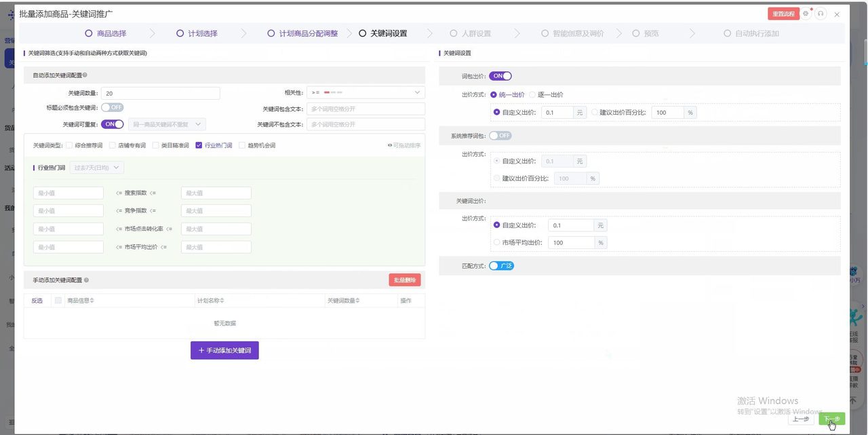This screenshot has width=868, height=435.
Task: Click help icon next to 自动添加关键词配置
Action: click(85, 75)
